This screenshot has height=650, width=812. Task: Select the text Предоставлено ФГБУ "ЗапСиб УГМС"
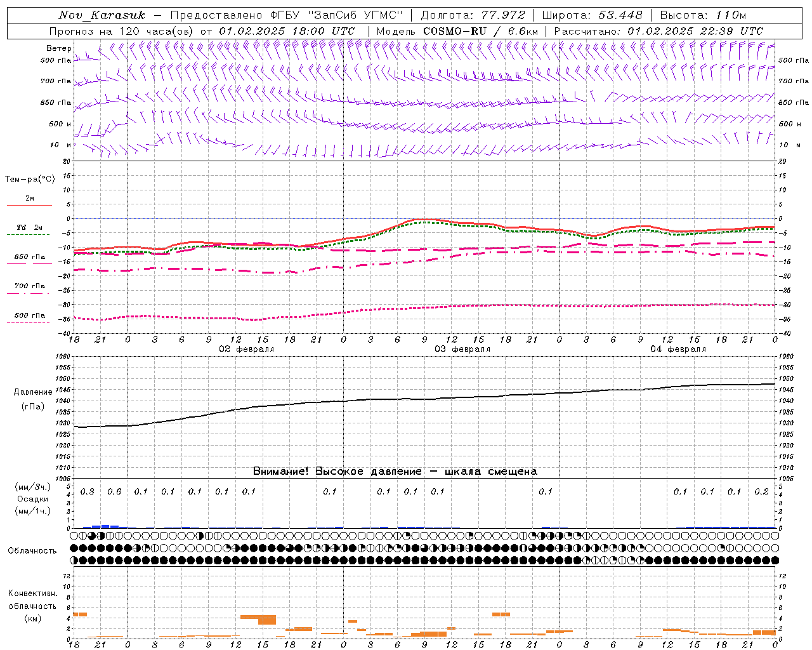pos(287,15)
